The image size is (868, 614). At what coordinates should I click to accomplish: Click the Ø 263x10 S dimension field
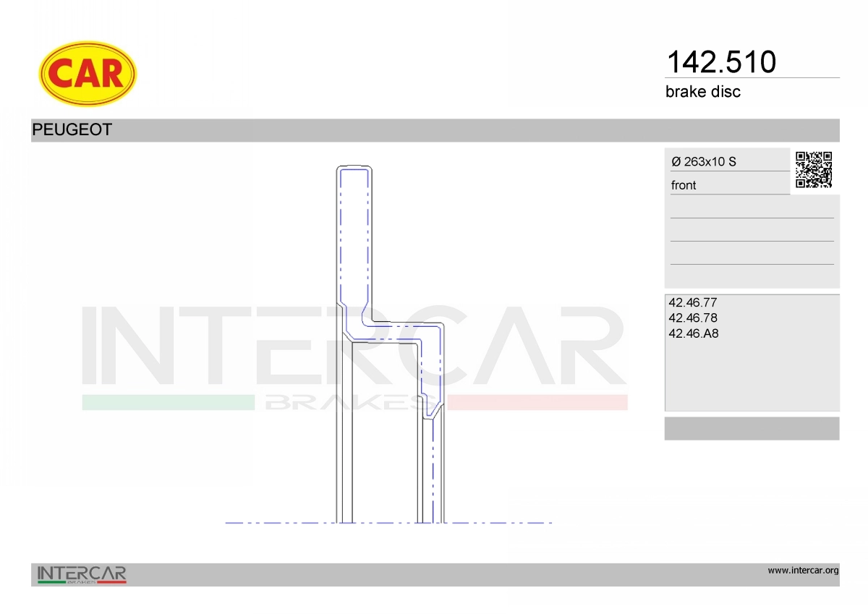click(x=703, y=162)
